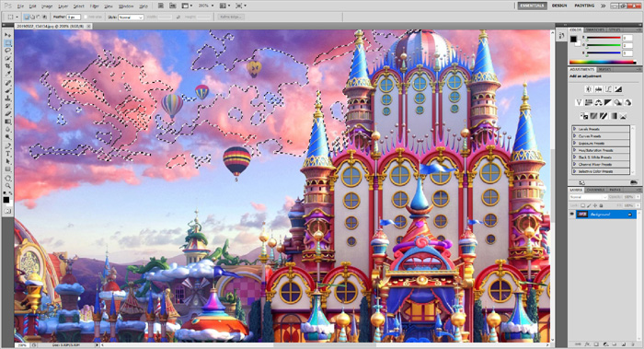Screen dimensions: 644x349
Task: Select the Eraser tool
Action: coord(7,113)
